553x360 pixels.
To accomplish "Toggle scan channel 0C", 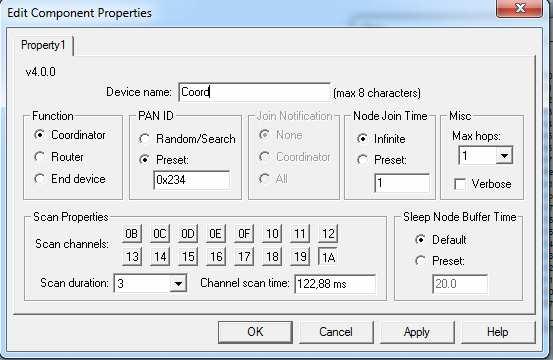I will pos(159,233).
